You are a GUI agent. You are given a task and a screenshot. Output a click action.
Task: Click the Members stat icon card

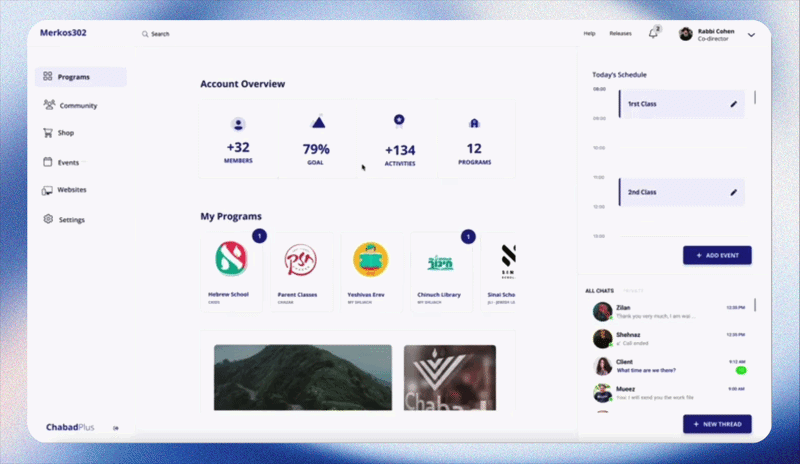click(x=238, y=139)
